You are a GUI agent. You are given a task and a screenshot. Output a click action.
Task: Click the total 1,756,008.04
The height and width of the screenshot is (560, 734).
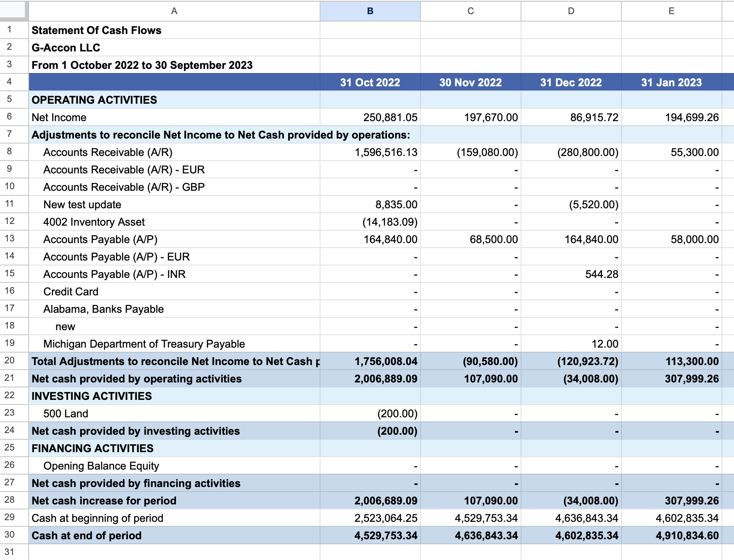pyautogui.click(x=386, y=361)
